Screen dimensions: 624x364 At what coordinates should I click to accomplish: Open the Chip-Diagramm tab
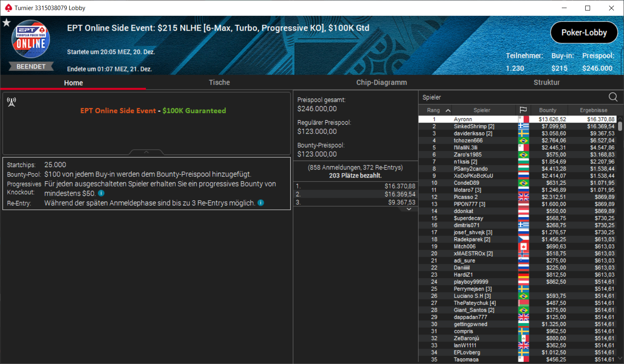[x=381, y=82]
